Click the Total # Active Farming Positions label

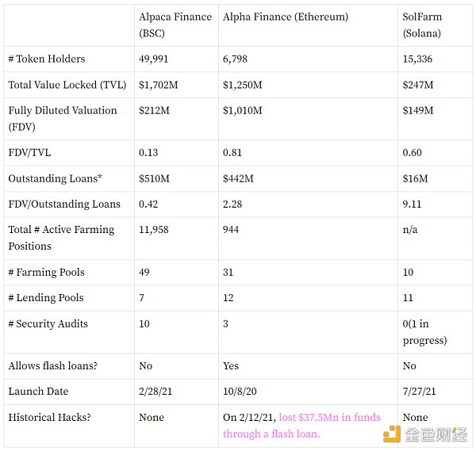[x=61, y=238]
